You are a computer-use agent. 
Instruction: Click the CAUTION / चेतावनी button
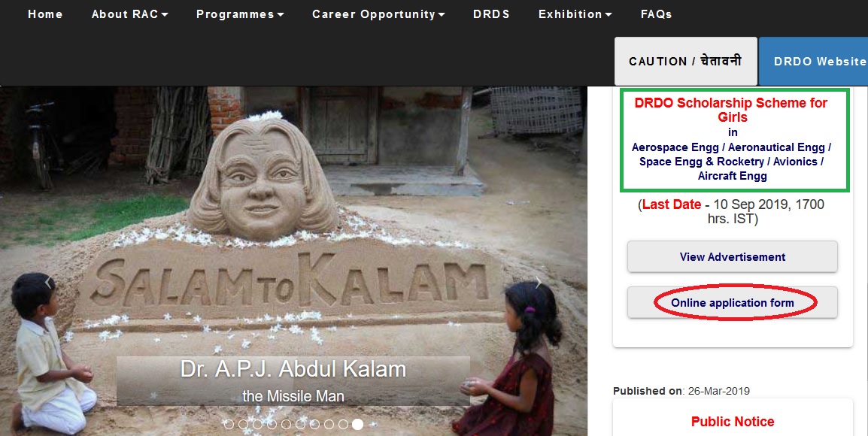click(x=685, y=62)
